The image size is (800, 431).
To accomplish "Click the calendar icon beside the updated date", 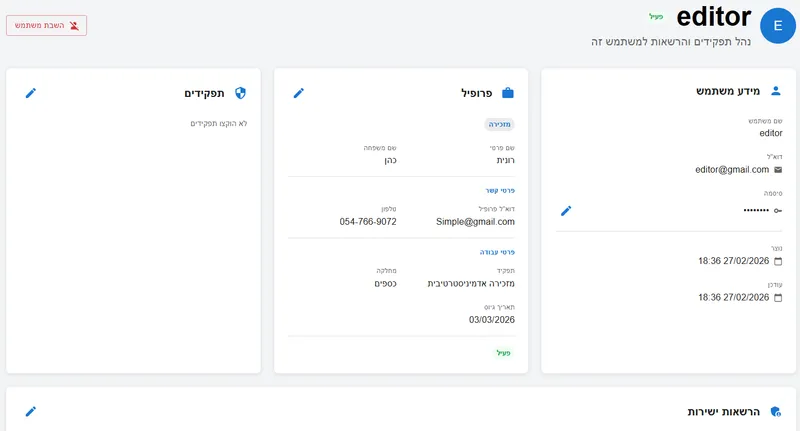I will [x=778, y=297].
